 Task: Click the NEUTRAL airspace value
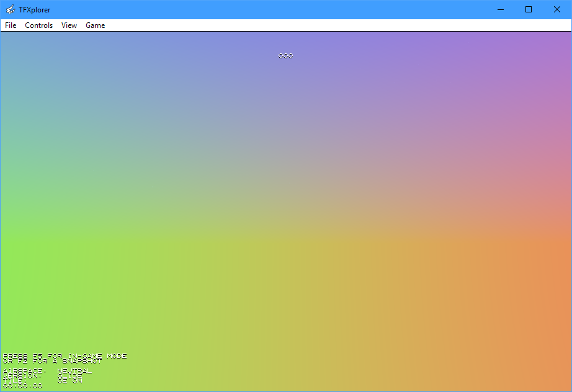pos(74,371)
